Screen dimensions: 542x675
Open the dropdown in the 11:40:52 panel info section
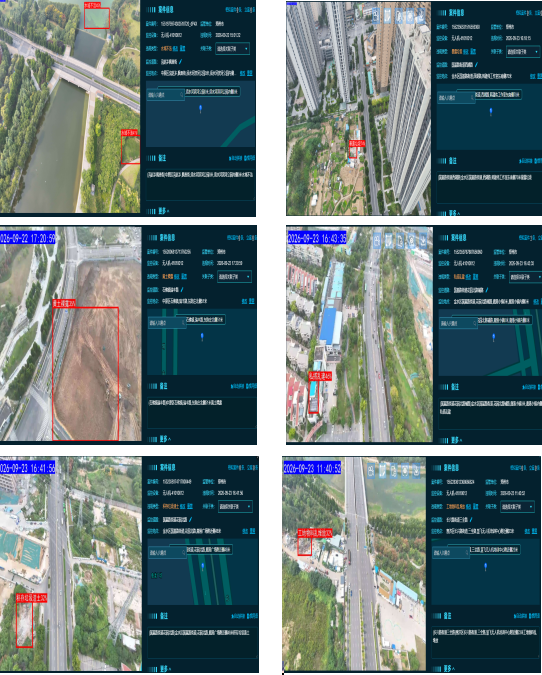click(517, 507)
